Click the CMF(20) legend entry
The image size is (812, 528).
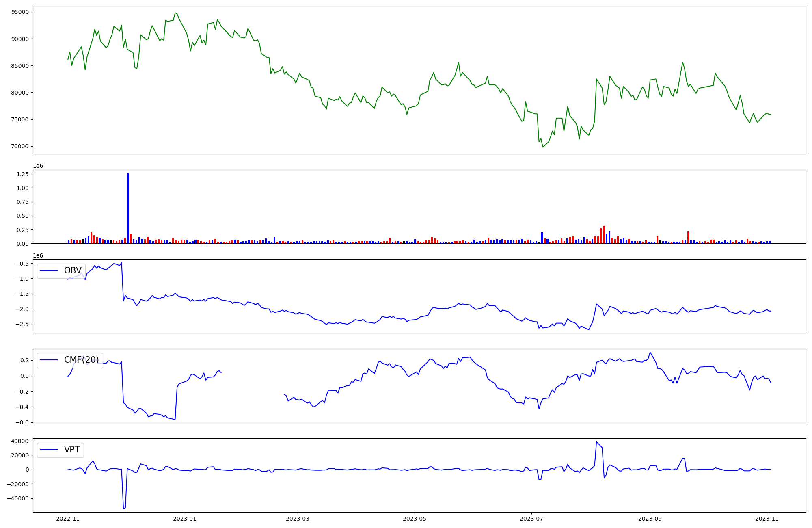coord(81,360)
